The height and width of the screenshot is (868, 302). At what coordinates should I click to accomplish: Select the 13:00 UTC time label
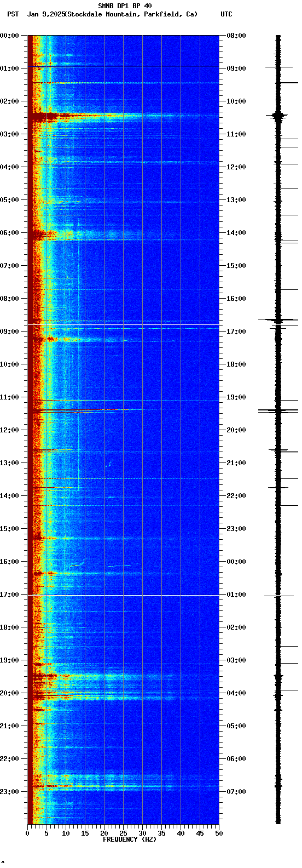236,200
